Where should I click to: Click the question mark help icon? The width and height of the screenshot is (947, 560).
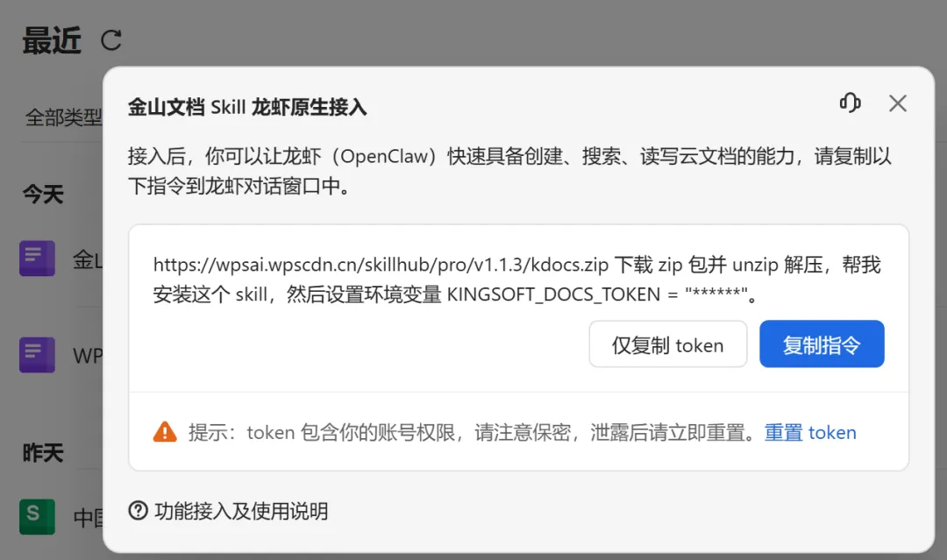tap(139, 511)
